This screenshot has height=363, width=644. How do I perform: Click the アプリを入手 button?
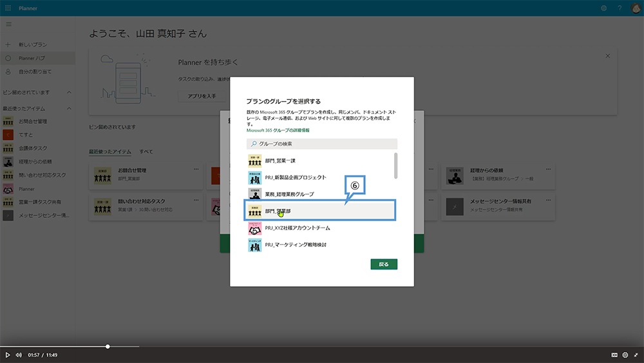(x=202, y=96)
